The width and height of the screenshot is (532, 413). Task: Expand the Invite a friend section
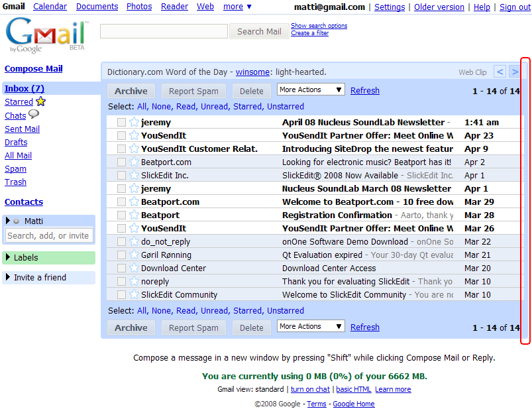point(8,277)
